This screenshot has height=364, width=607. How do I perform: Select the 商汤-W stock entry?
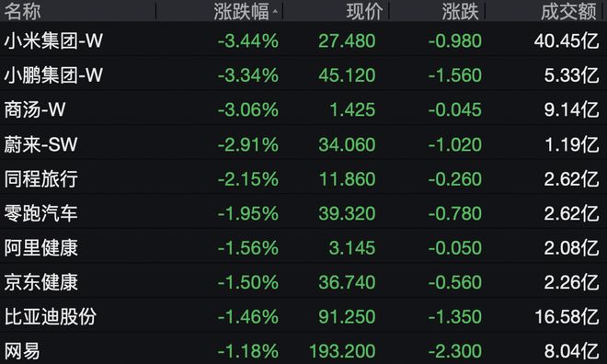coord(303,109)
